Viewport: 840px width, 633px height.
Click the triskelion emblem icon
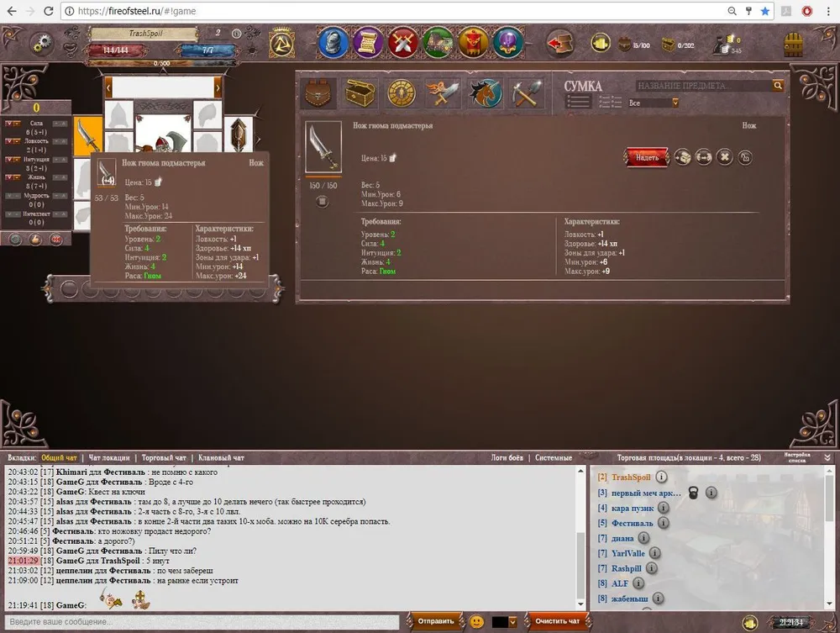tap(281, 43)
